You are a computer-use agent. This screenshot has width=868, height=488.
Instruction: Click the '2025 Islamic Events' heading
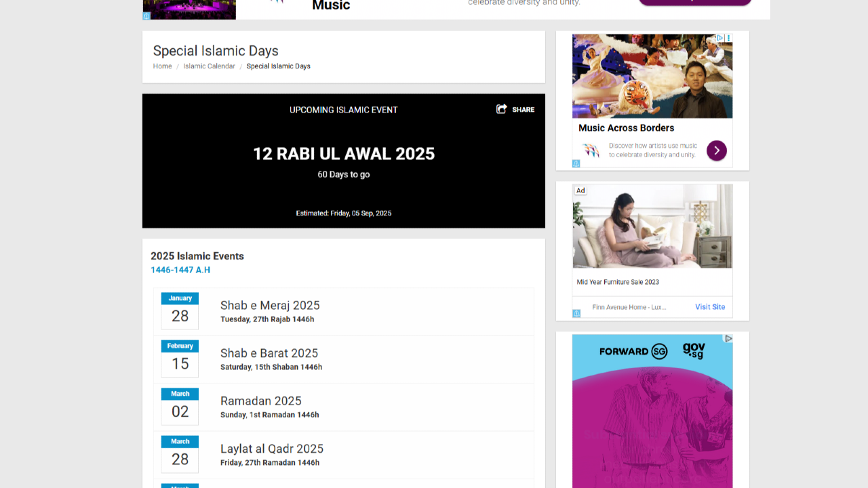pyautogui.click(x=197, y=256)
